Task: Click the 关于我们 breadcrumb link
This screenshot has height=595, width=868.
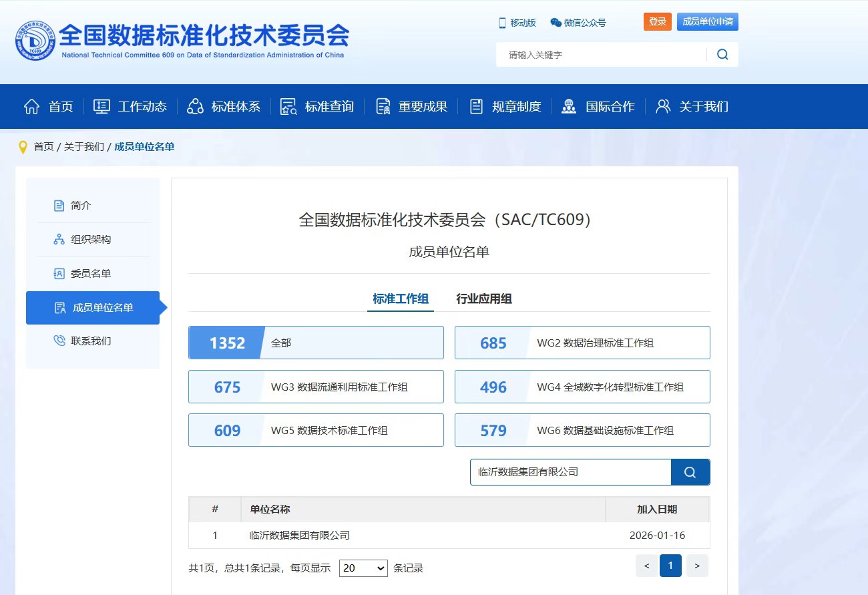Action: 84,147
